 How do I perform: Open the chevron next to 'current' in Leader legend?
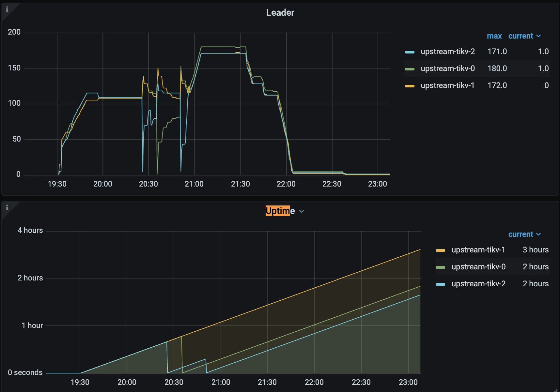(x=538, y=36)
